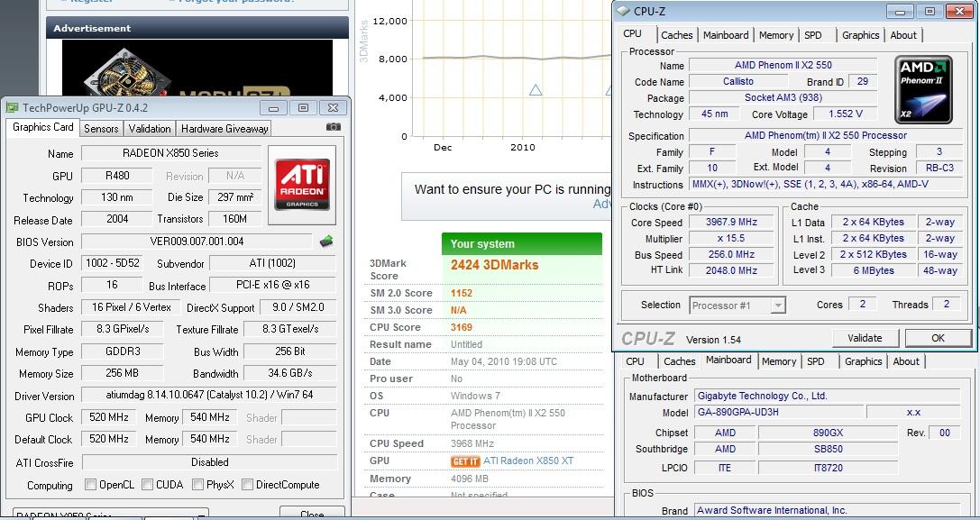Click the Code Name Callisto value

click(738, 81)
